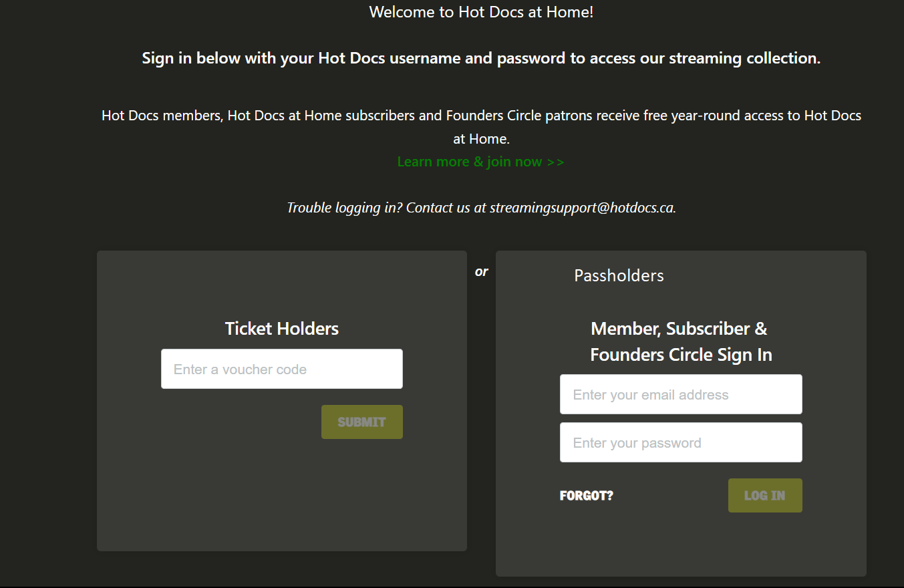Follow the Learn more & join now link
This screenshot has width=904, height=588.
tap(480, 162)
